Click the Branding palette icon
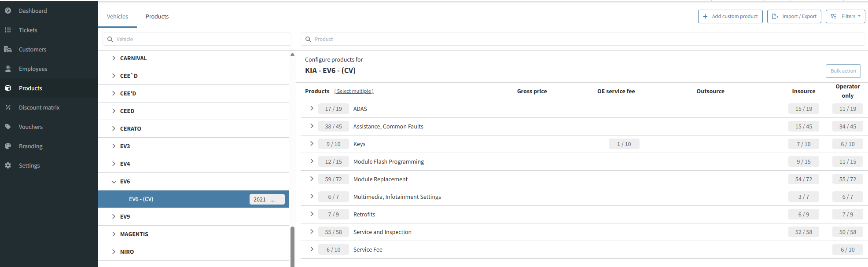 8,146
